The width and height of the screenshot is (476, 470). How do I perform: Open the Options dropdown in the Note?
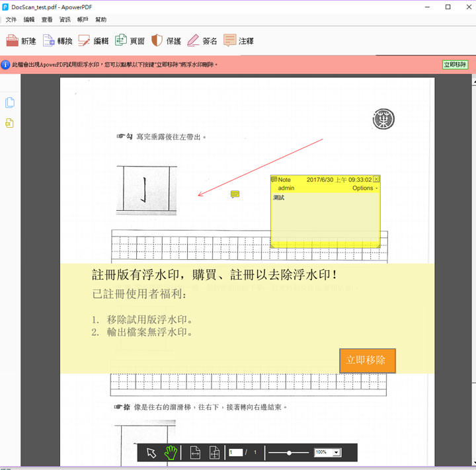click(x=365, y=188)
